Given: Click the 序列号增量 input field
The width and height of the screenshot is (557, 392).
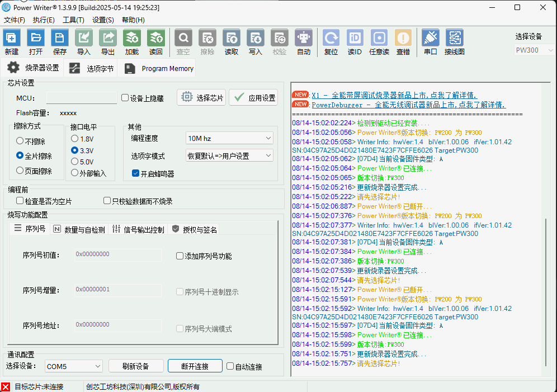Looking at the screenshot, I should 117,290.
